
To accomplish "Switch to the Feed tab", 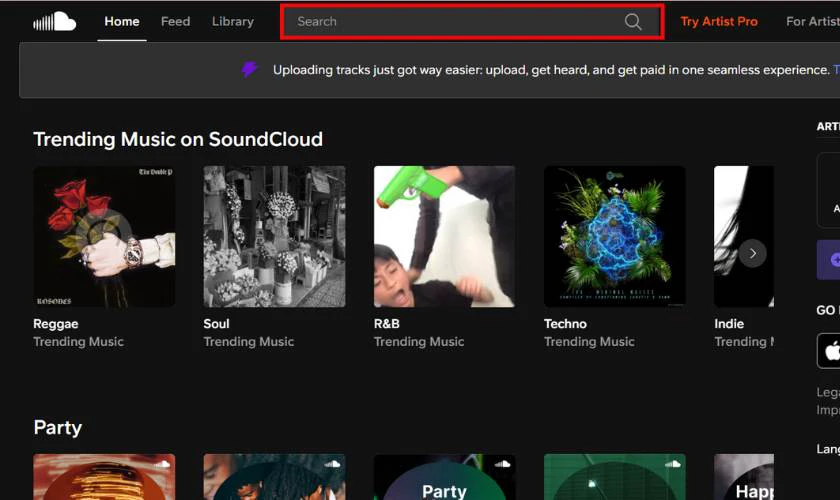I will pyautogui.click(x=175, y=21).
